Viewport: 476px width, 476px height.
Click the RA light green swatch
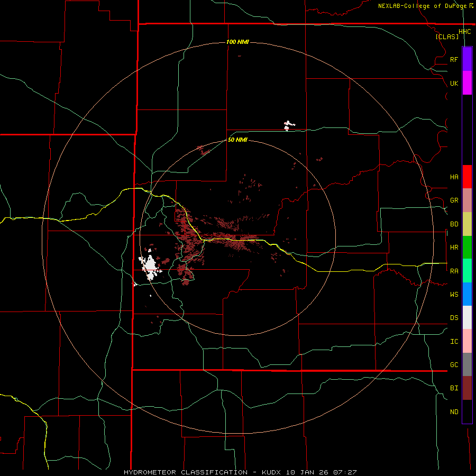coord(467,271)
